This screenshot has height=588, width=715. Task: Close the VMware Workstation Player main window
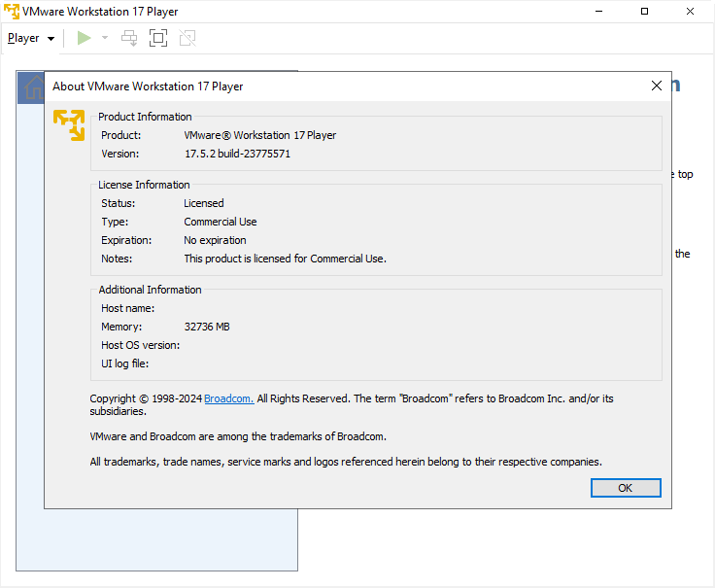pyautogui.click(x=690, y=12)
